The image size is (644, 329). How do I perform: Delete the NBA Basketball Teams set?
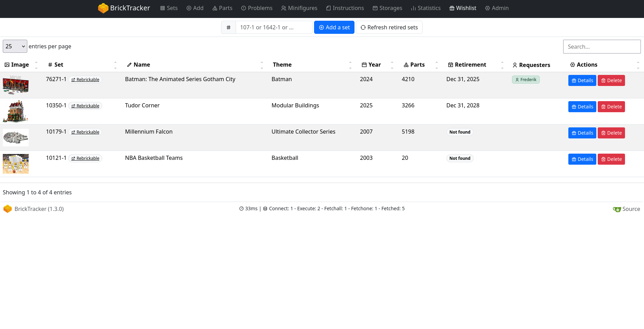[x=611, y=159]
